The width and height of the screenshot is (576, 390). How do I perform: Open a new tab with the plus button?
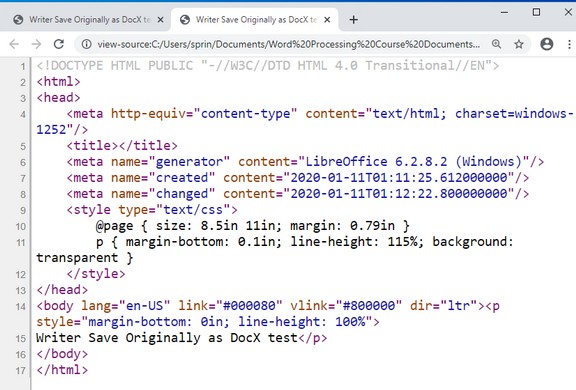(353, 20)
